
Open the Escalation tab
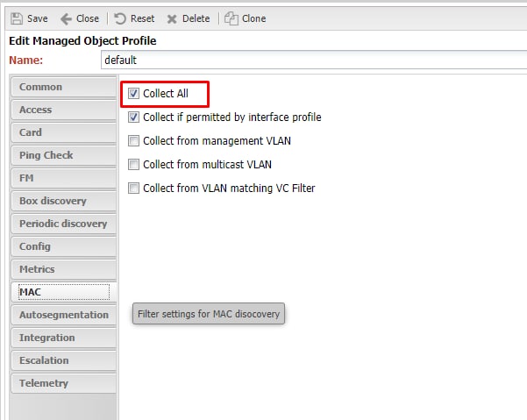click(x=63, y=360)
